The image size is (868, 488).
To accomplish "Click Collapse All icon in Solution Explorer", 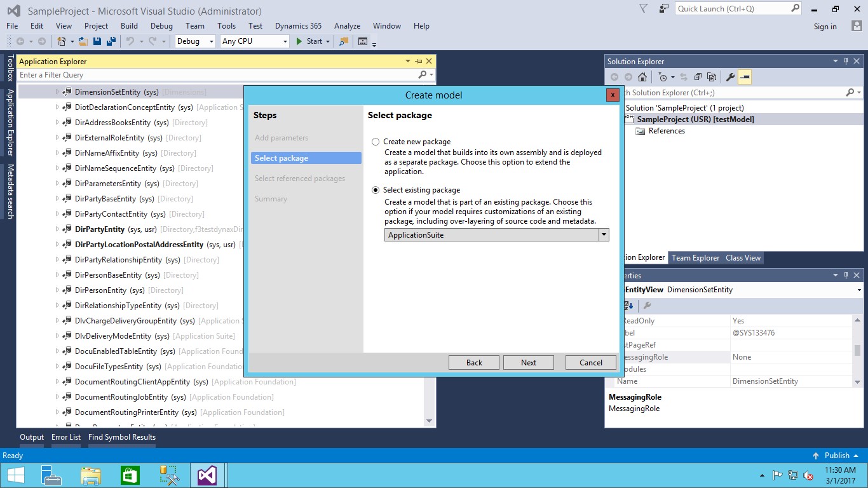I will point(698,77).
